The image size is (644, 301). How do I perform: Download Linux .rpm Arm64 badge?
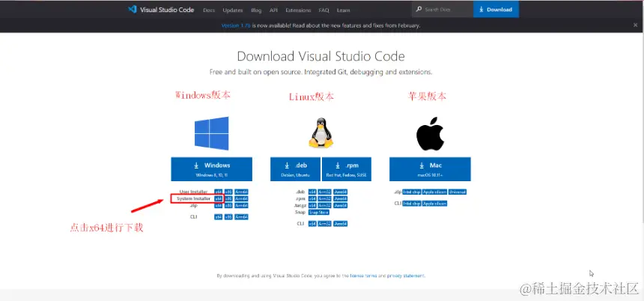pyautogui.click(x=340, y=198)
